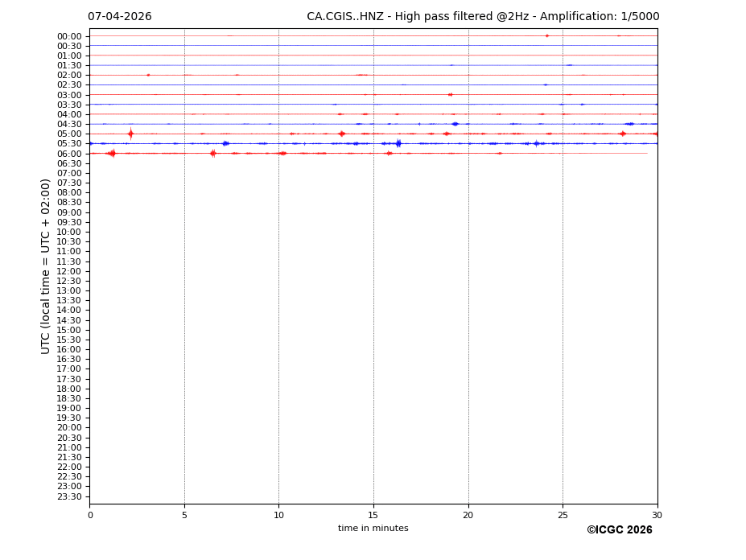The height and width of the screenshot is (560, 746).
Task: Click the red spike on the 06:00 trace near 6.5 minutes
Action: click(x=213, y=153)
